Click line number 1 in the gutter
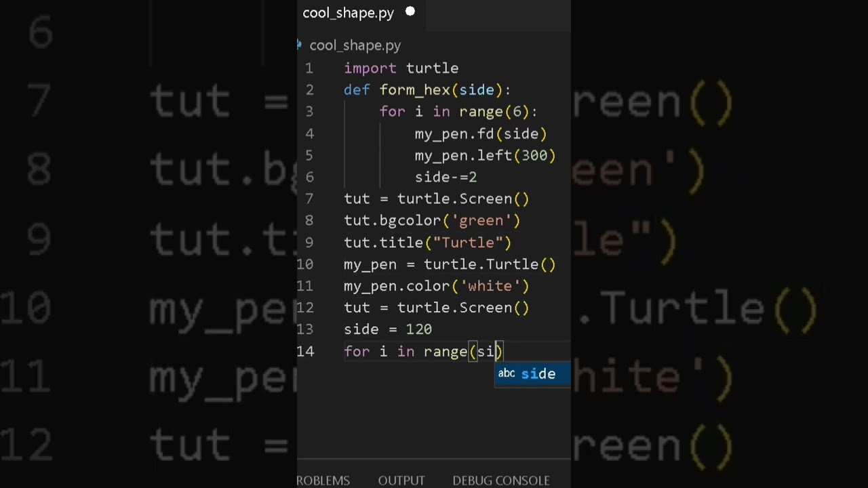868x488 pixels. point(309,68)
